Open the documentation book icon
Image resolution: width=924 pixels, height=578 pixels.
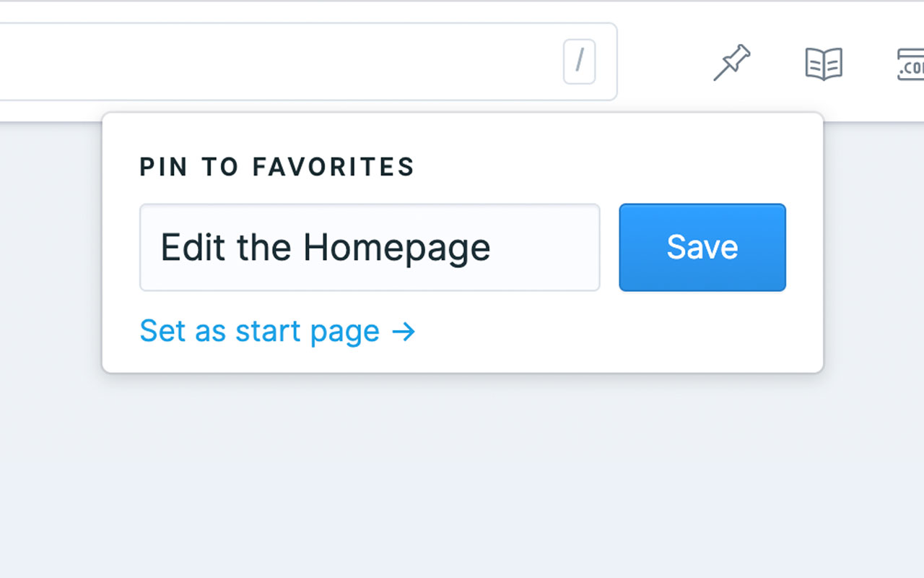[824, 64]
